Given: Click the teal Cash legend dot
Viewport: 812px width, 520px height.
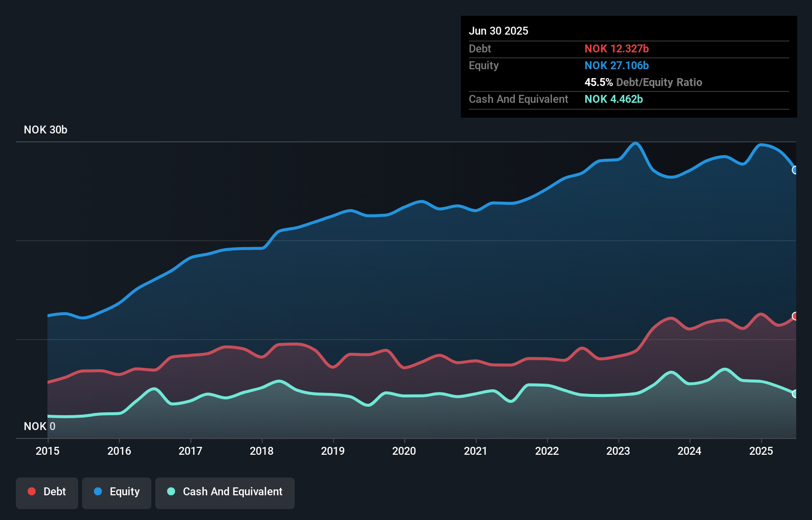Looking at the screenshot, I should click(x=171, y=491).
